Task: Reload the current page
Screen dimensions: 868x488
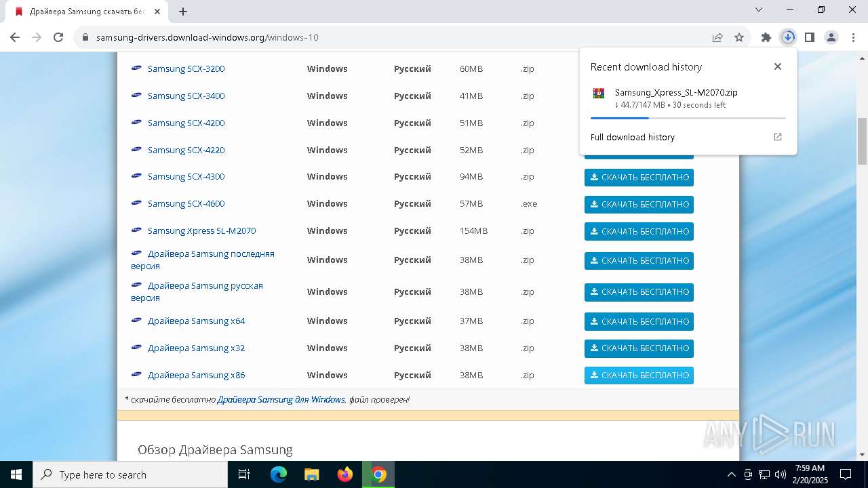Action: tap(58, 37)
